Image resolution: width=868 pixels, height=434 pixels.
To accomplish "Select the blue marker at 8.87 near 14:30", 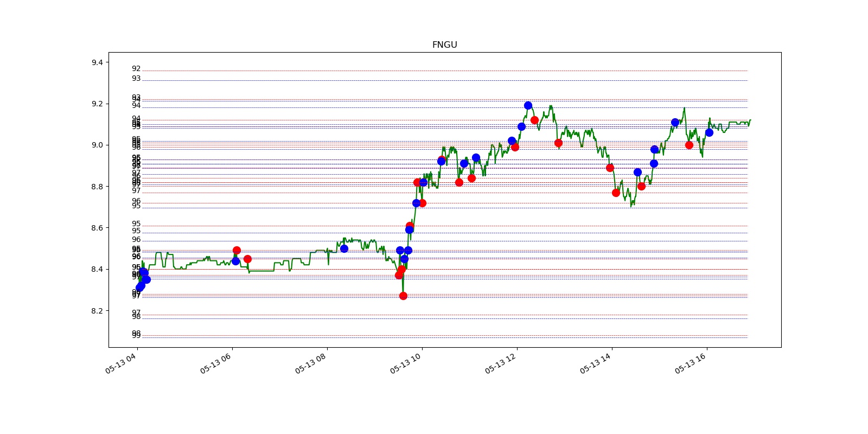I will [637, 172].
